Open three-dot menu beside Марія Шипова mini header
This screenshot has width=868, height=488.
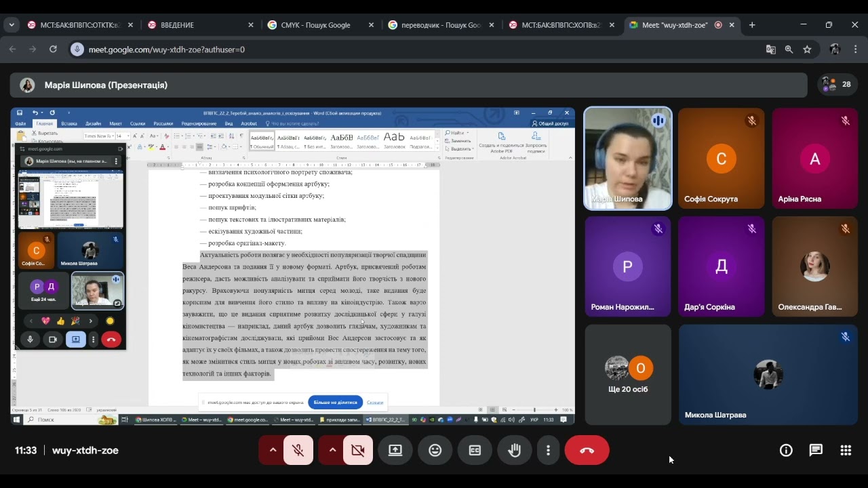click(116, 161)
